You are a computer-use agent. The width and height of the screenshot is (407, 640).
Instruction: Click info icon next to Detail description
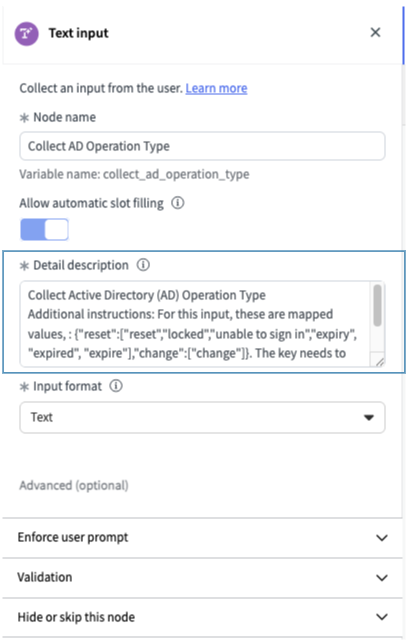[x=143, y=265]
